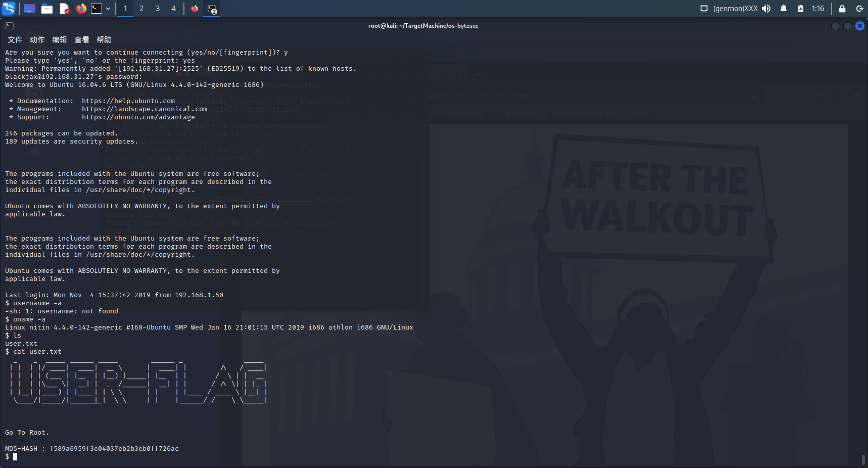Click the 'cat user.txt' command line
Viewport: 868px width, 468px height.
click(x=33, y=352)
